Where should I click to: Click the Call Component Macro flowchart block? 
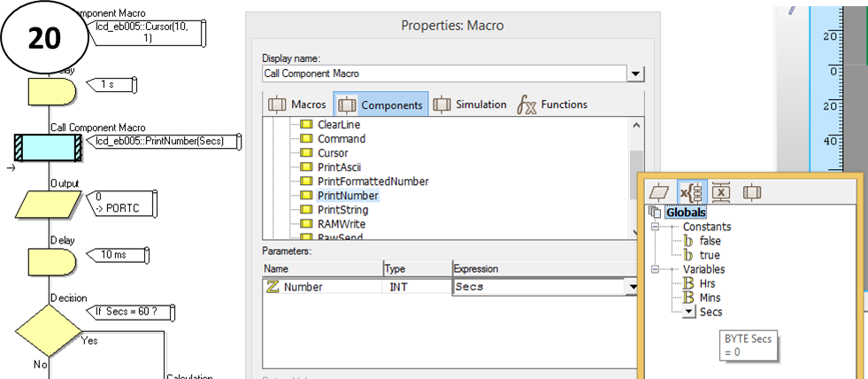pyautogui.click(x=49, y=148)
